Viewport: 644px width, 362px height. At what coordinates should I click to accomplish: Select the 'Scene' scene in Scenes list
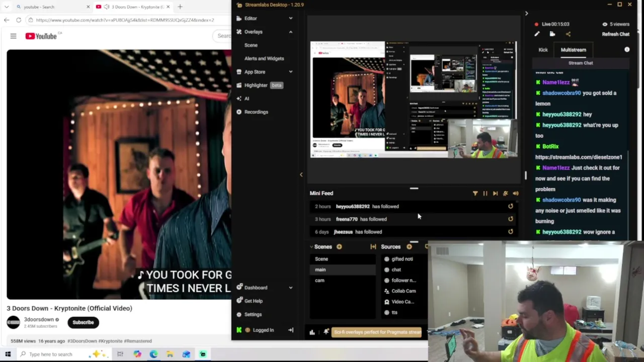click(342, 259)
